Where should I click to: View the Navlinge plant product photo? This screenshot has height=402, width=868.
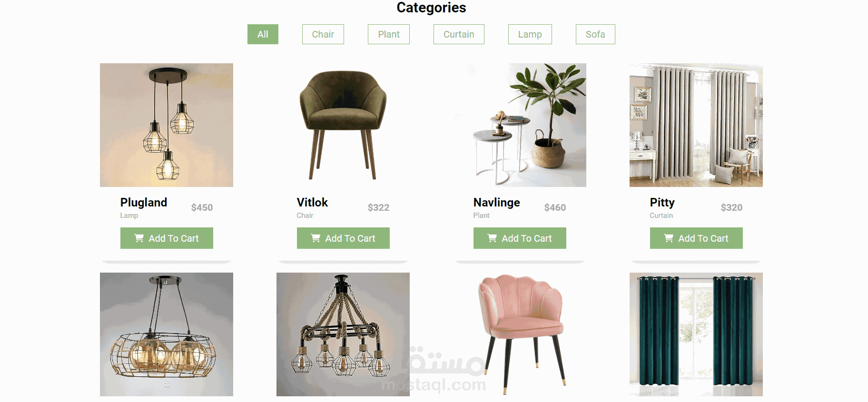[520, 125]
